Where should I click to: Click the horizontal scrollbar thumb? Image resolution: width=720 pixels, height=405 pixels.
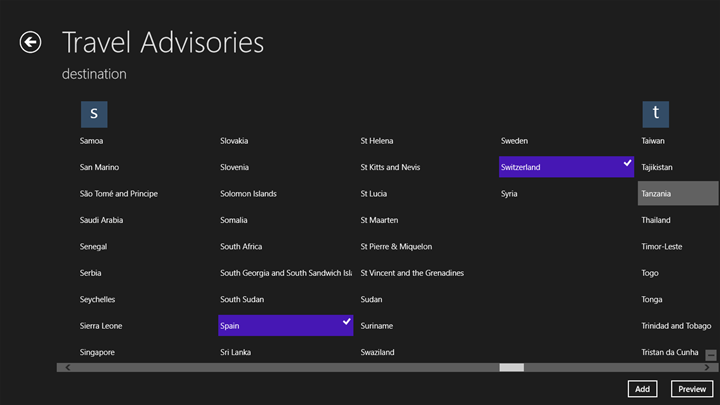pyautogui.click(x=511, y=368)
